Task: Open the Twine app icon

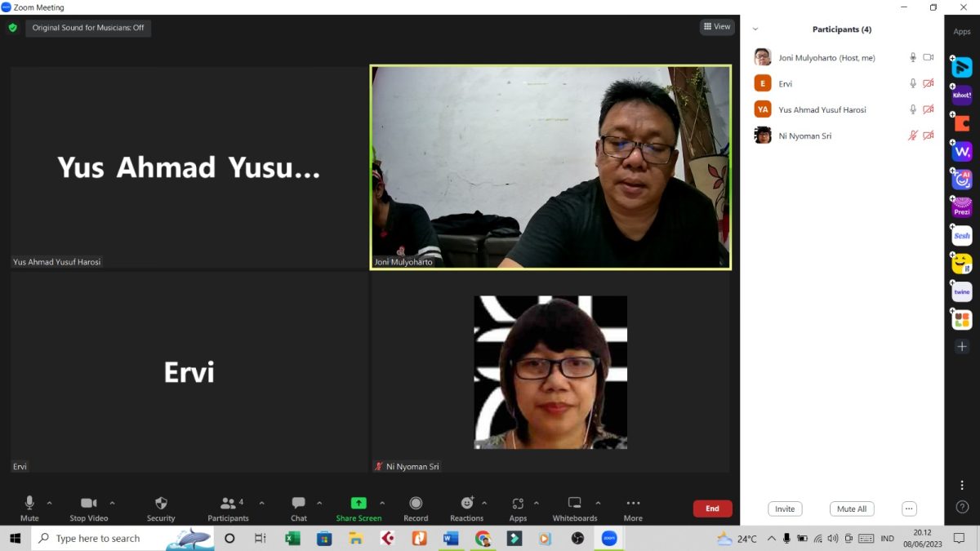Action: pos(962,291)
